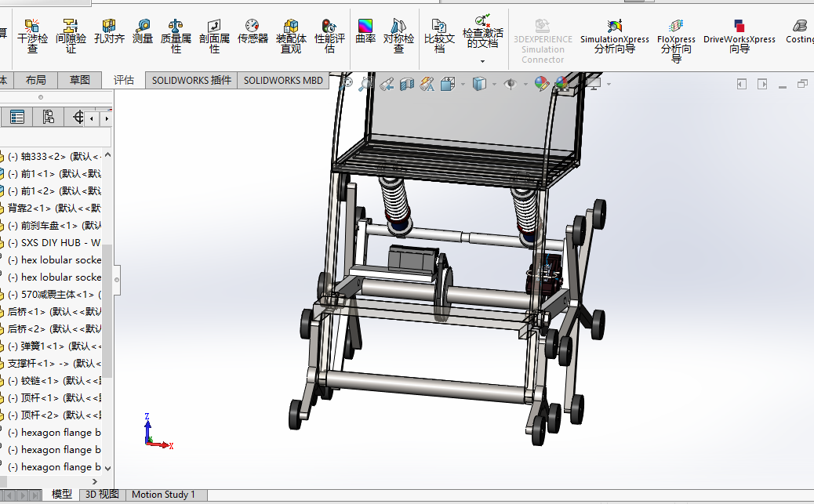Activate the 测量 measure tool
The width and height of the screenshot is (814, 504).
142,31
